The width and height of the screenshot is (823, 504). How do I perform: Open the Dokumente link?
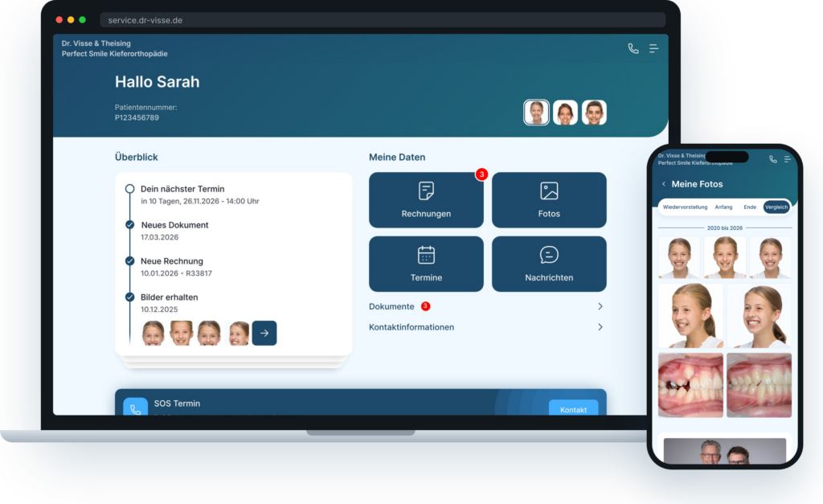[x=391, y=306]
